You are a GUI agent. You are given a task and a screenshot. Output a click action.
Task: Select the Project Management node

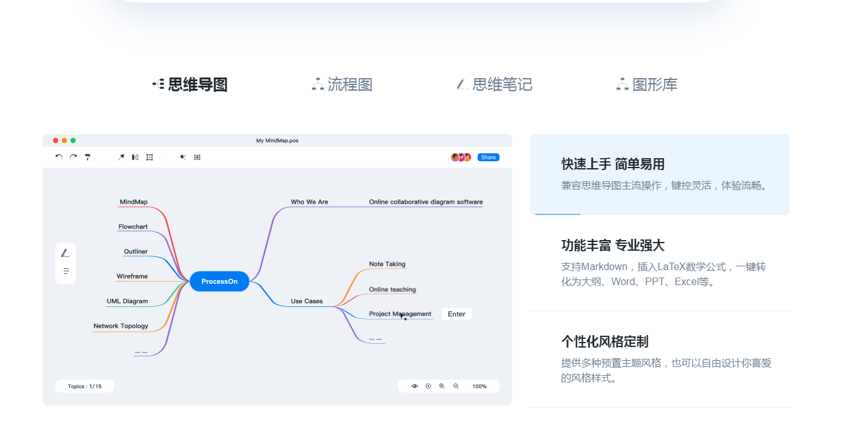click(x=400, y=314)
